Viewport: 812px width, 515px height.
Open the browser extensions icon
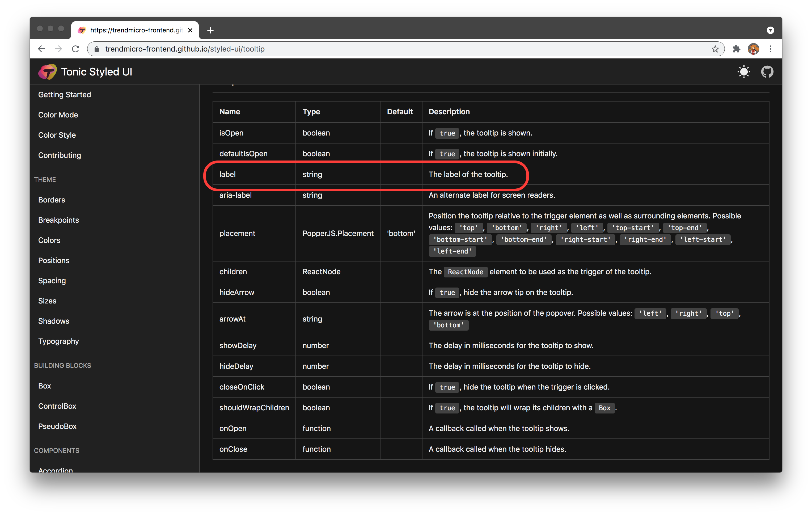click(736, 49)
